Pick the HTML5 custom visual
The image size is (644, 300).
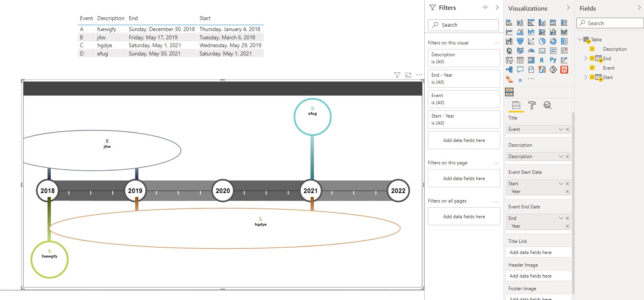pyautogui.click(x=564, y=70)
